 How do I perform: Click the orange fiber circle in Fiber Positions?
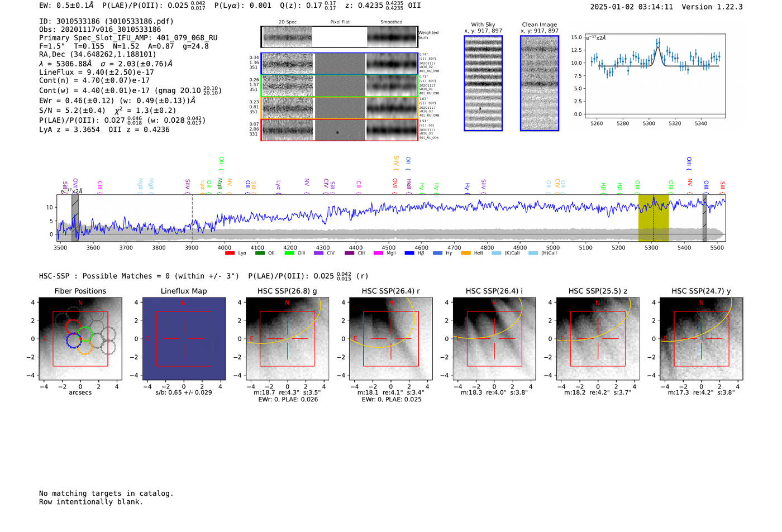coord(85,347)
